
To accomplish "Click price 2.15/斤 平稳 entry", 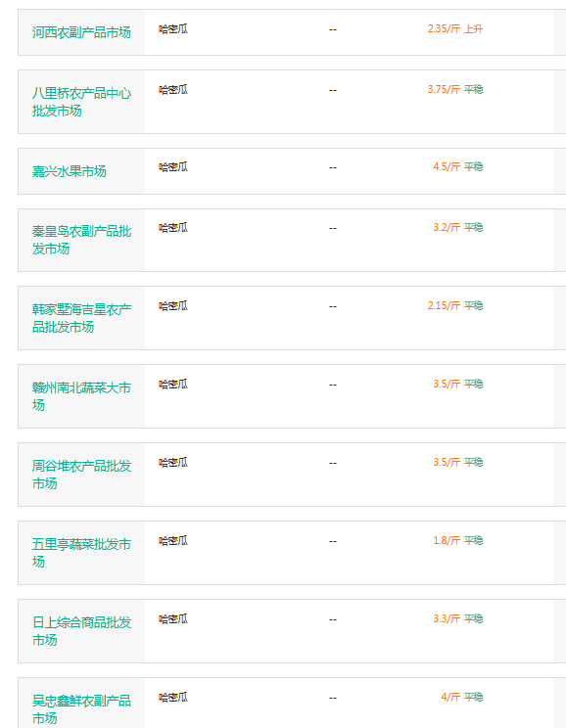I will (x=455, y=305).
